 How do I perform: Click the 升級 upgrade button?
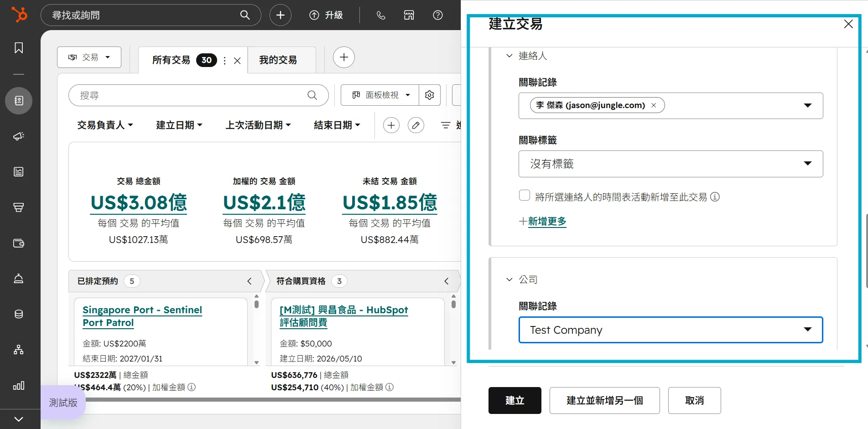tap(326, 15)
